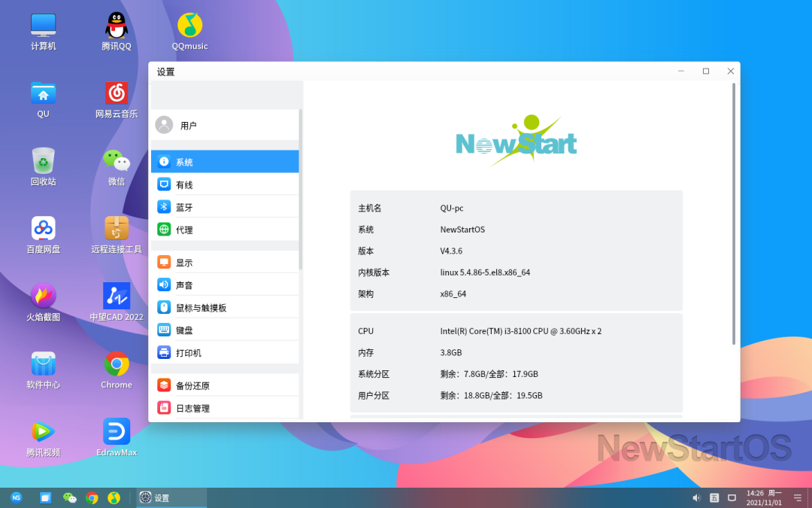812x508 pixels.
Task: Click the NewStartOS system value
Action: [x=462, y=229]
